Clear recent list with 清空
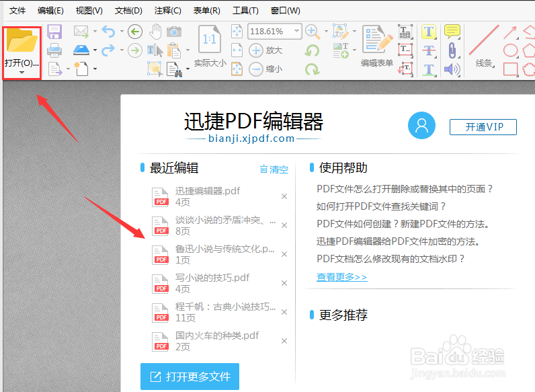 pyautogui.click(x=274, y=169)
